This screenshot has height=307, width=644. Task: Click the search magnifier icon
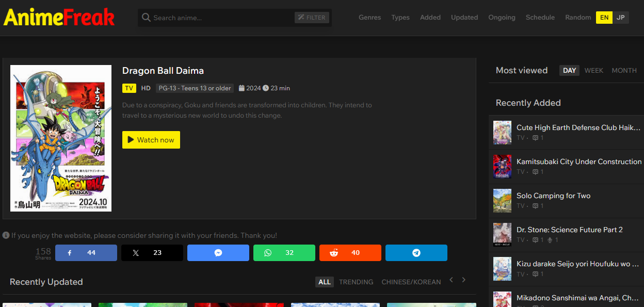[x=146, y=18]
